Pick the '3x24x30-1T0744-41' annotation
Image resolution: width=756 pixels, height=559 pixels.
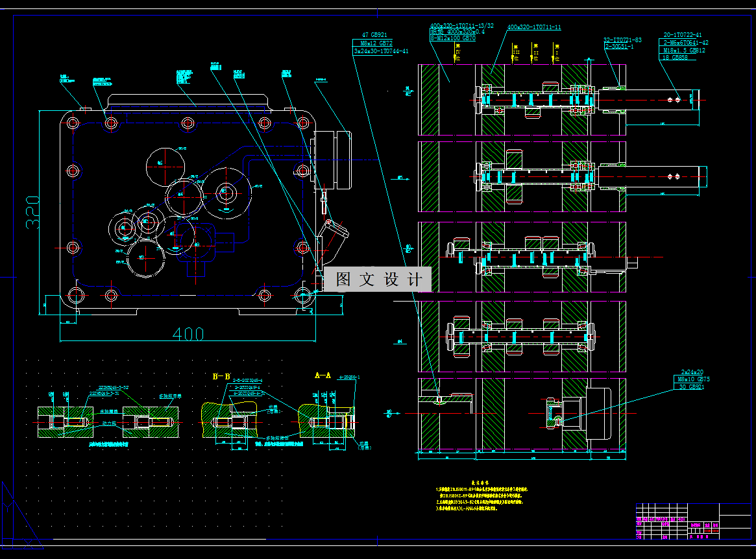(381, 51)
